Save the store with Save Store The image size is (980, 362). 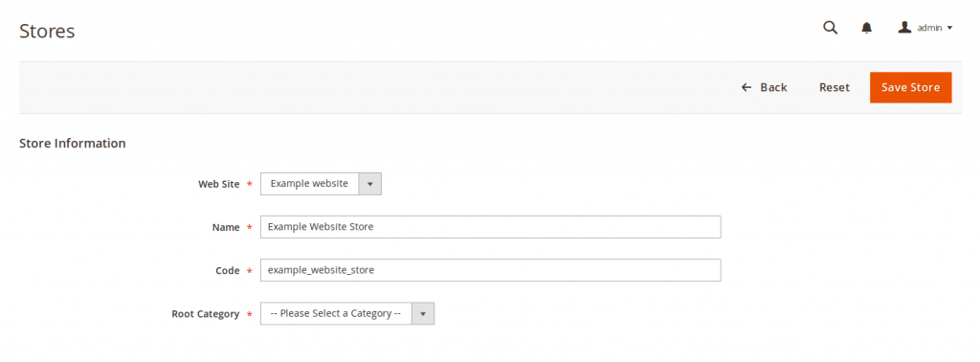point(911,87)
